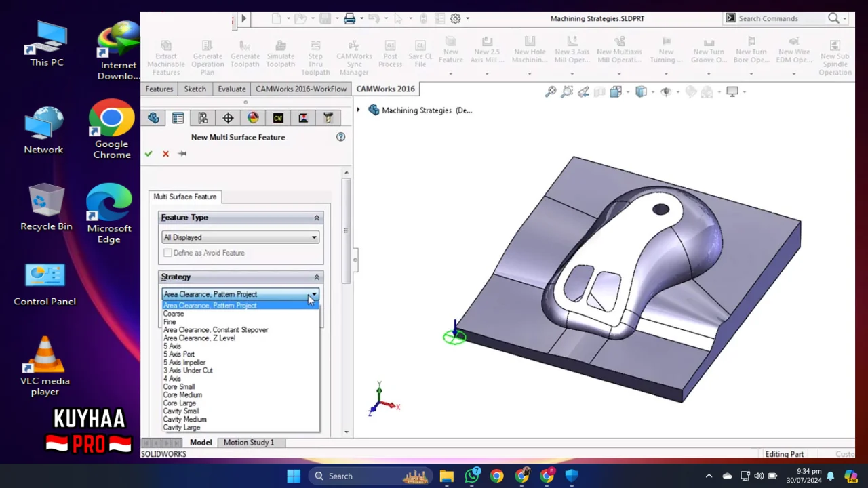Click the Print icon in quick toolbar
This screenshot has width=868, height=488.
350,18
